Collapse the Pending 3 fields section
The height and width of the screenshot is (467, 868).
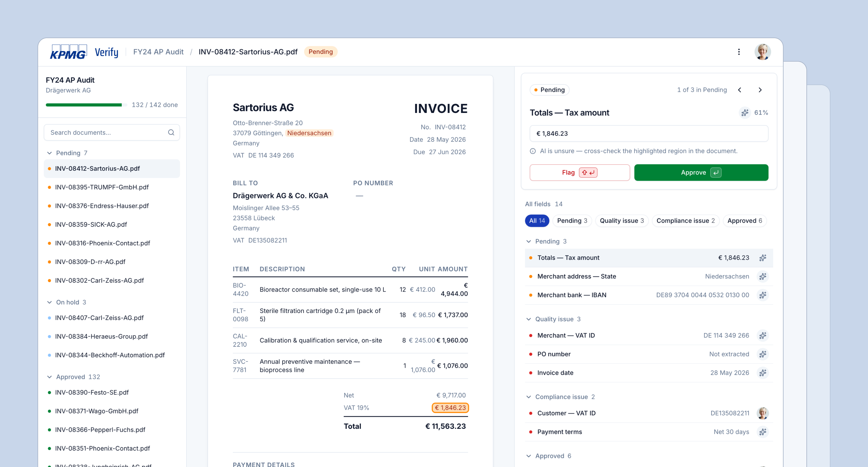pos(529,241)
